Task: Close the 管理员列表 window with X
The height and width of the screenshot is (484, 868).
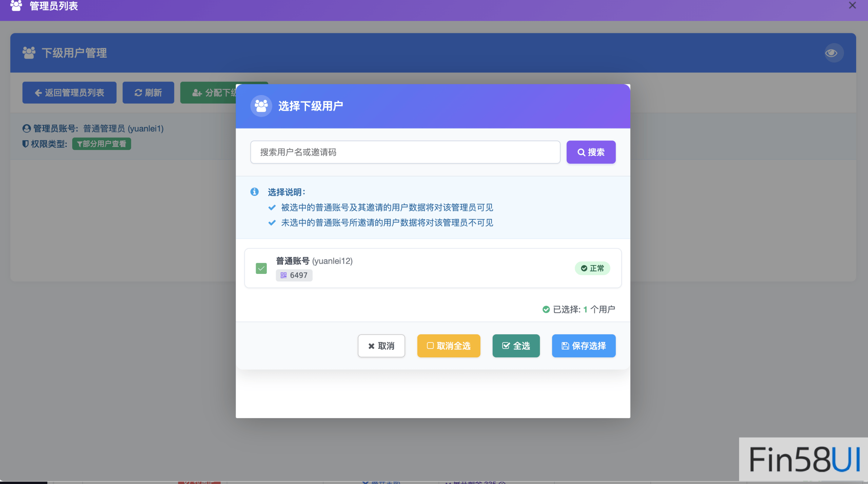Action: click(852, 5)
